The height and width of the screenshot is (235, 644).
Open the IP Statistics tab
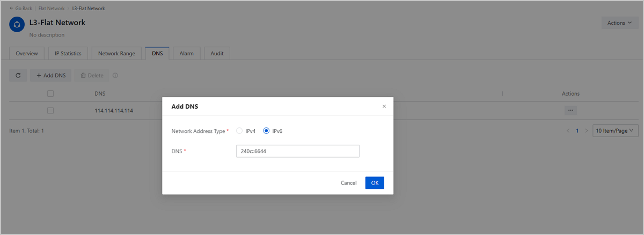68,54
